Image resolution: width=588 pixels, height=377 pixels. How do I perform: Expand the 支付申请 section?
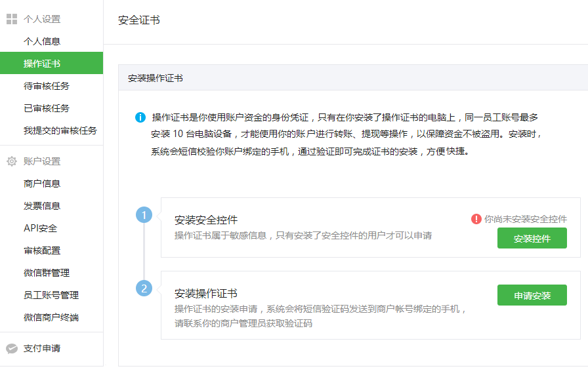pyautogui.click(x=42, y=348)
